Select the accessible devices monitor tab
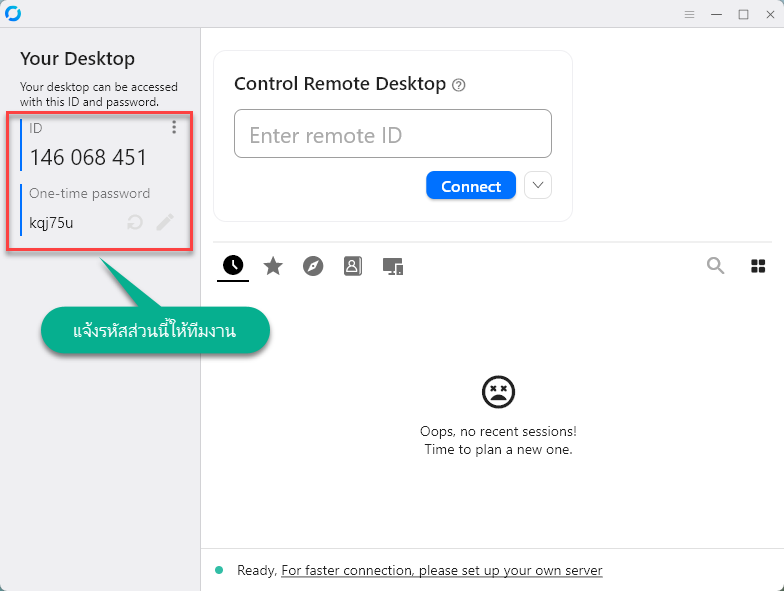 pyautogui.click(x=393, y=266)
